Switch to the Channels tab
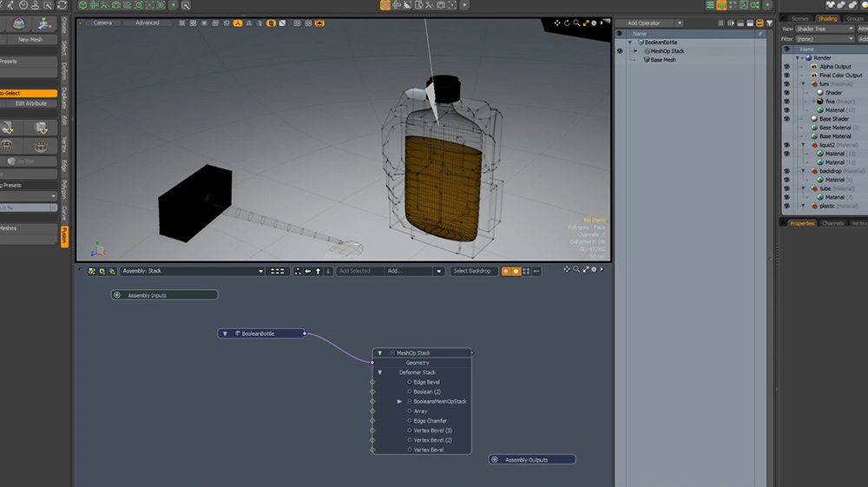Viewport: 868px width, 487px height. [x=832, y=223]
